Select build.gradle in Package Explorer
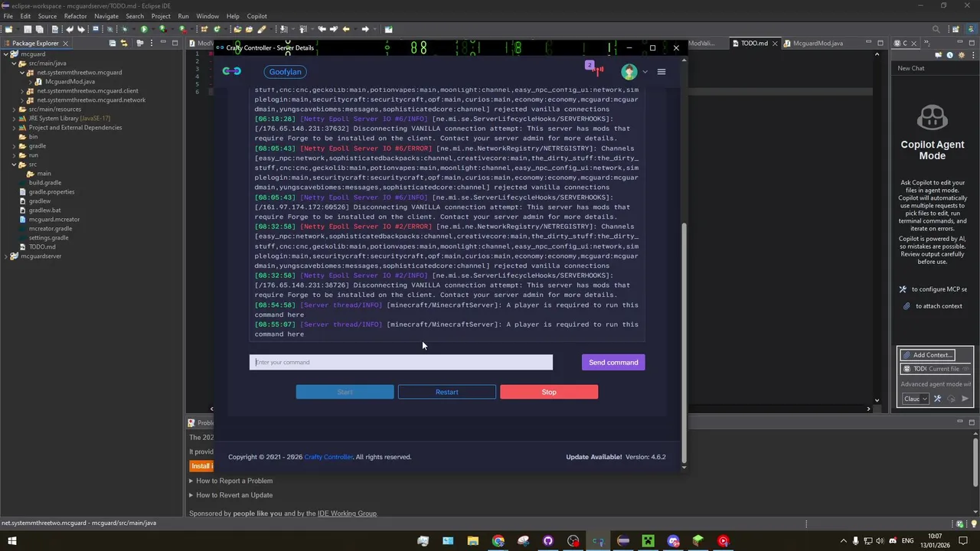 pyautogui.click(x=45, y=183)
